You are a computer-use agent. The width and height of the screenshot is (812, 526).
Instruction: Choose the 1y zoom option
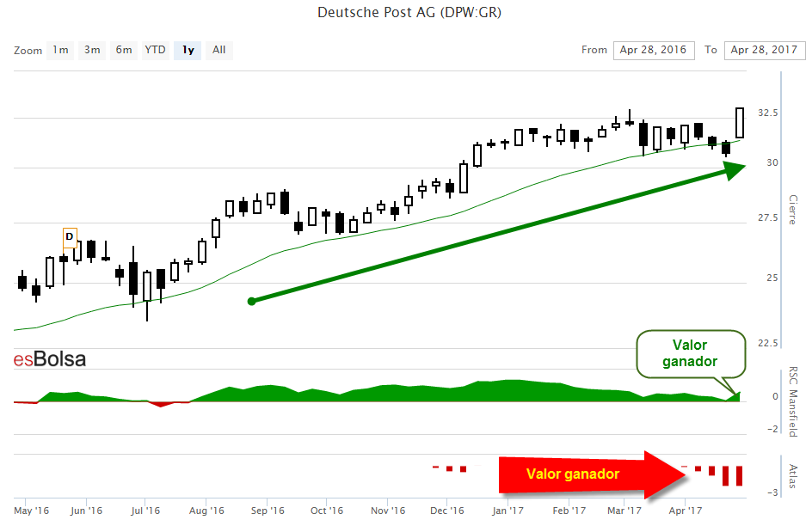tap(188, 50)
